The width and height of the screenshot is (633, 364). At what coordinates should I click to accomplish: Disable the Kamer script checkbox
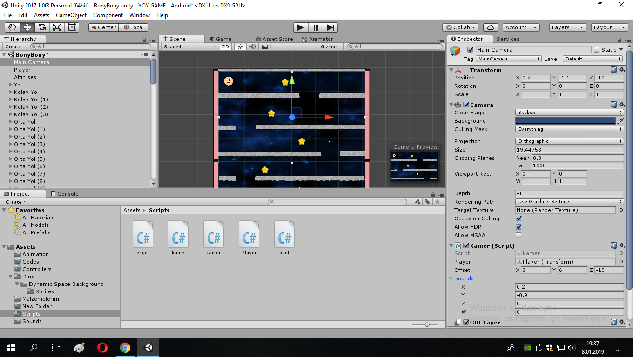point(466,245)
